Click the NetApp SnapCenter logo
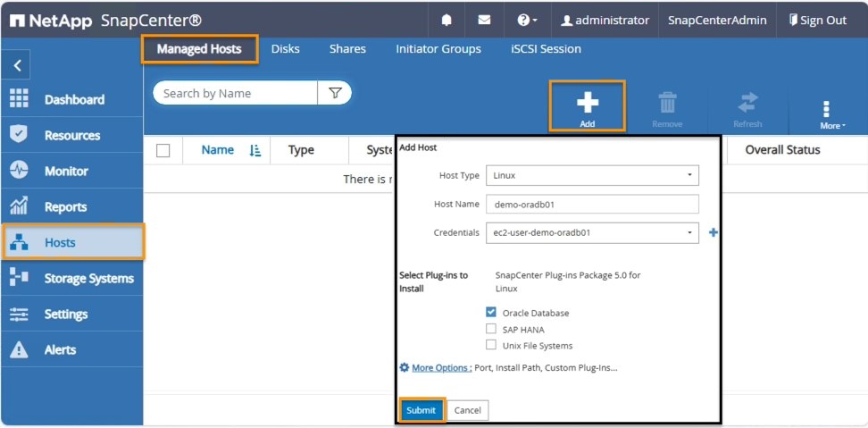This screenshot has width=868, height=428. 105,21
